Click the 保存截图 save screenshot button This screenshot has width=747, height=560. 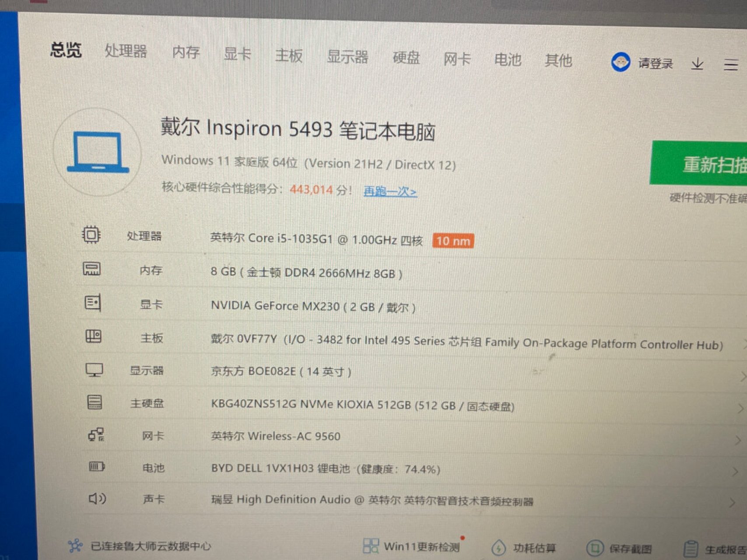[x=619, y=549]
